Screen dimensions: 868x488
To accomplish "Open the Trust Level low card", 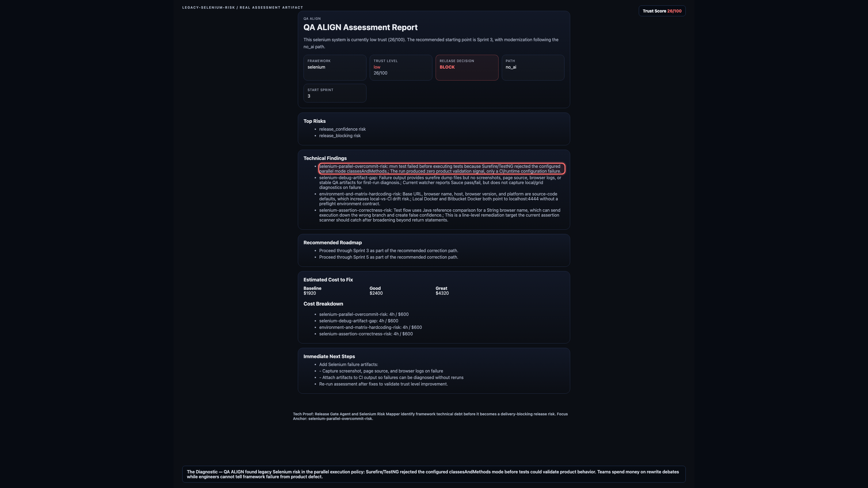I will pos(401,68).
